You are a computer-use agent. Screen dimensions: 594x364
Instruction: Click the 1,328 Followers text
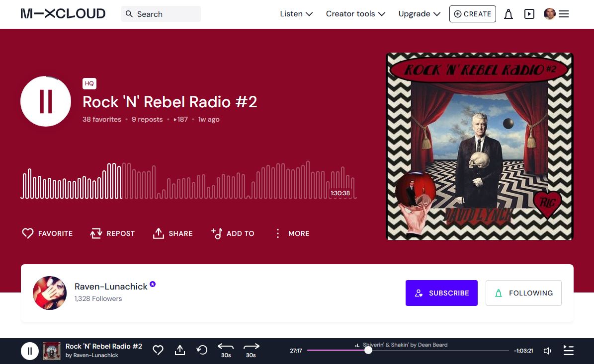coord(98,298)
